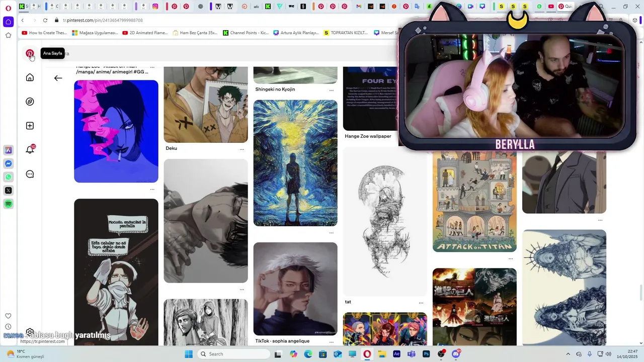The image size is (644, 362).
Task: Open Microsoft Teams from the taskbar
Action: pos(412,354)
